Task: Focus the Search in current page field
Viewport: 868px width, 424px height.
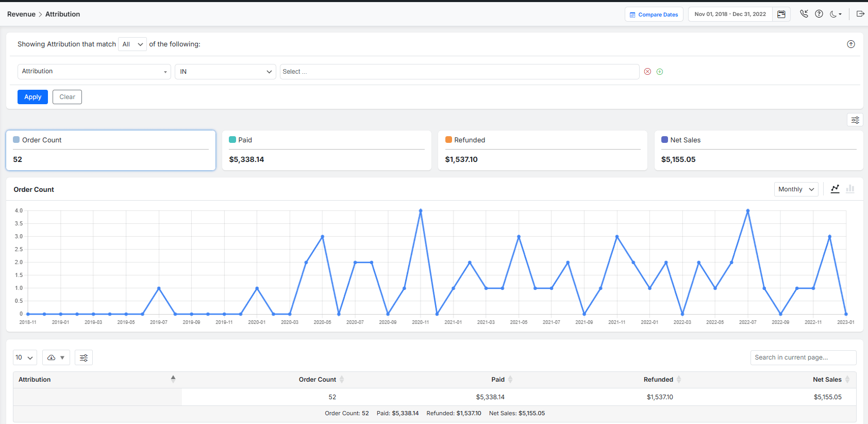Action: tap(803, 357)
